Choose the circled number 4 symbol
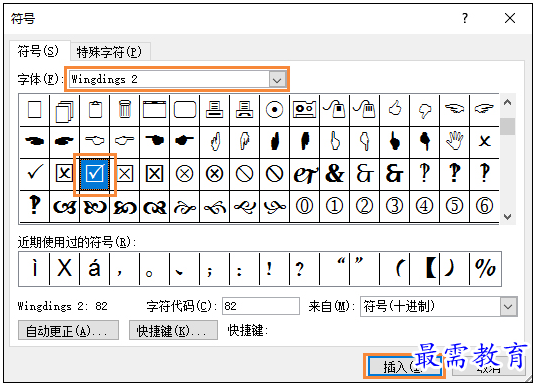536x387 pixels. (x=425, y=206)
